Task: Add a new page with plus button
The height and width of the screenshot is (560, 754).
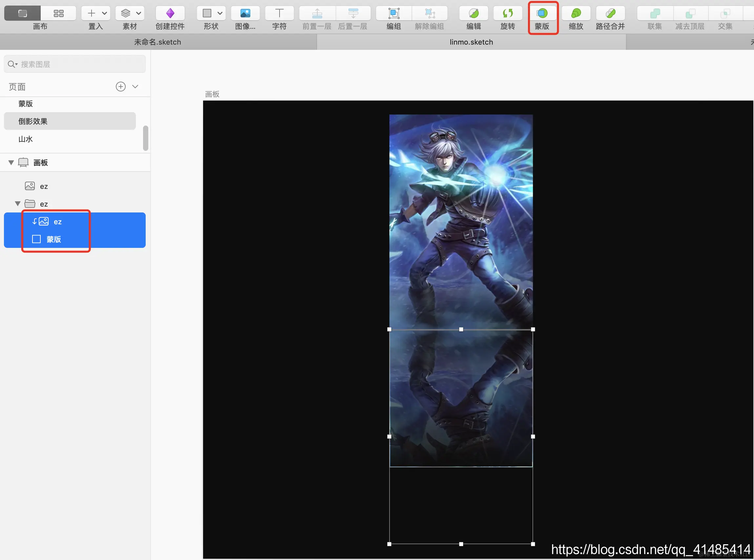Action: pyautogui.click(x=120, y=87)
